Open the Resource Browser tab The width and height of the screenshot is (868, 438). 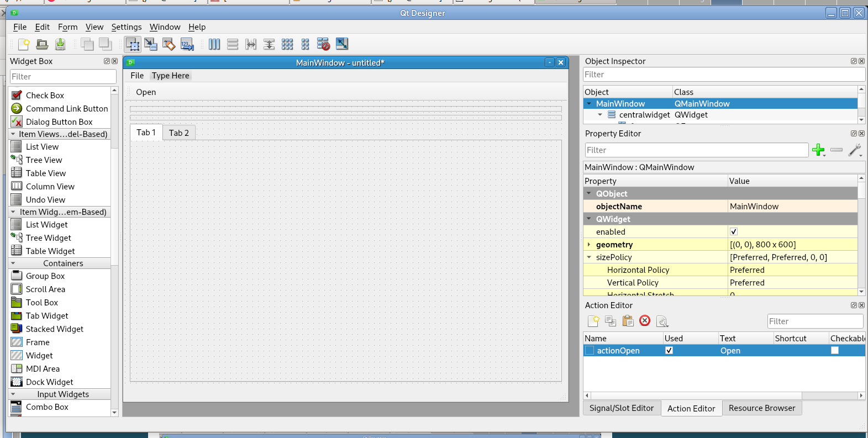pyautogui.click(x=761, y=408)
